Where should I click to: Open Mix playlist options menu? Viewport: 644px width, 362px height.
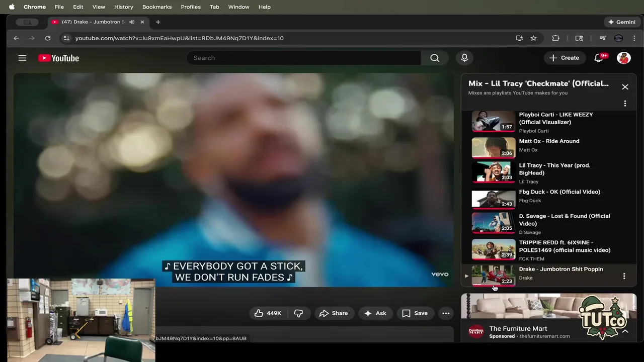(625, 104)
